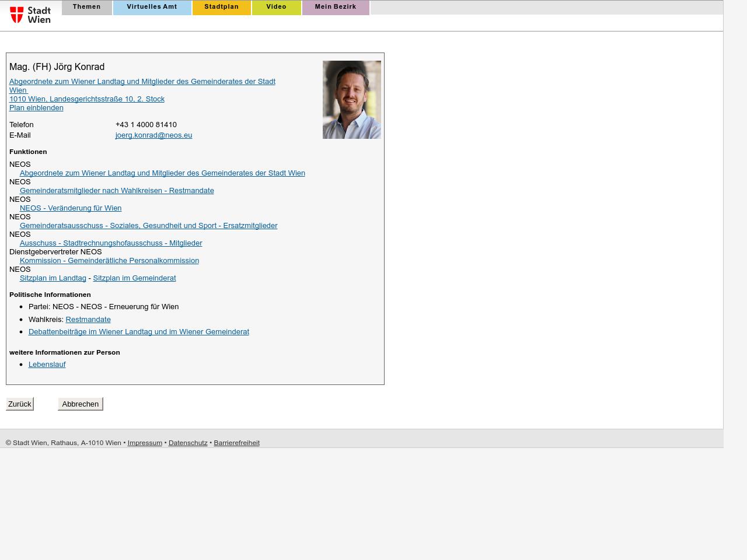This screenshot has height=560, width=747.
Task: Open Gemeinderatsausschuss Soziales, Gesundheit und Sport link
Action: click(149, 226)
